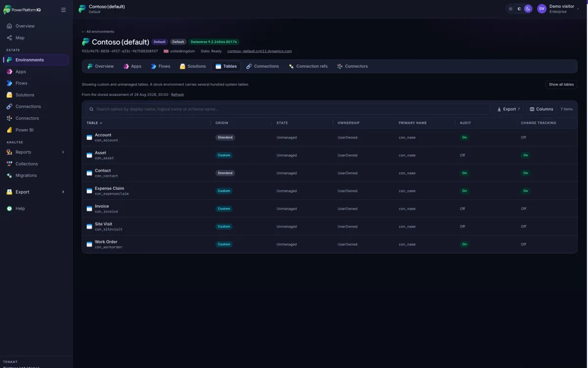This screenshot has height=368, width=588.
Task: Open the Connection refs tab
Action: (x=308, y=66)
